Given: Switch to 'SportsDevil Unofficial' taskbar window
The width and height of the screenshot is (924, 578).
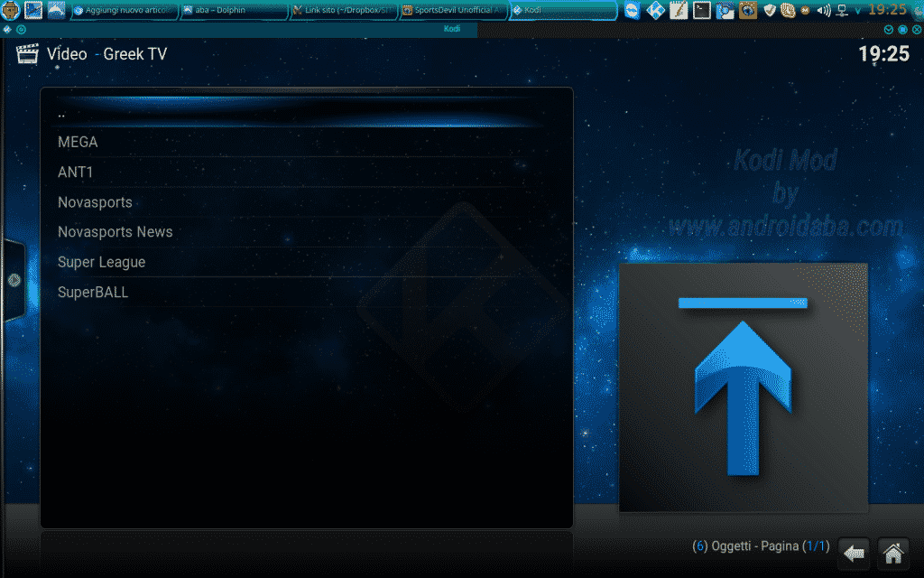Looking at the screenshot, I should [x=453, y=10].
